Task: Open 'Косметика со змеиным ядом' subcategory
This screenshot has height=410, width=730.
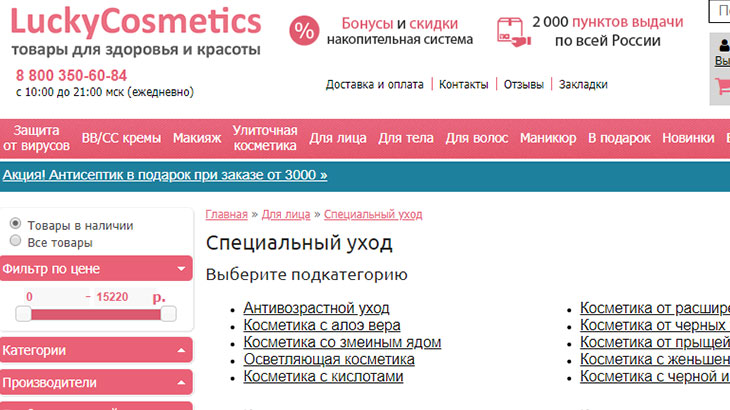Action: click(x=341, y=342)
